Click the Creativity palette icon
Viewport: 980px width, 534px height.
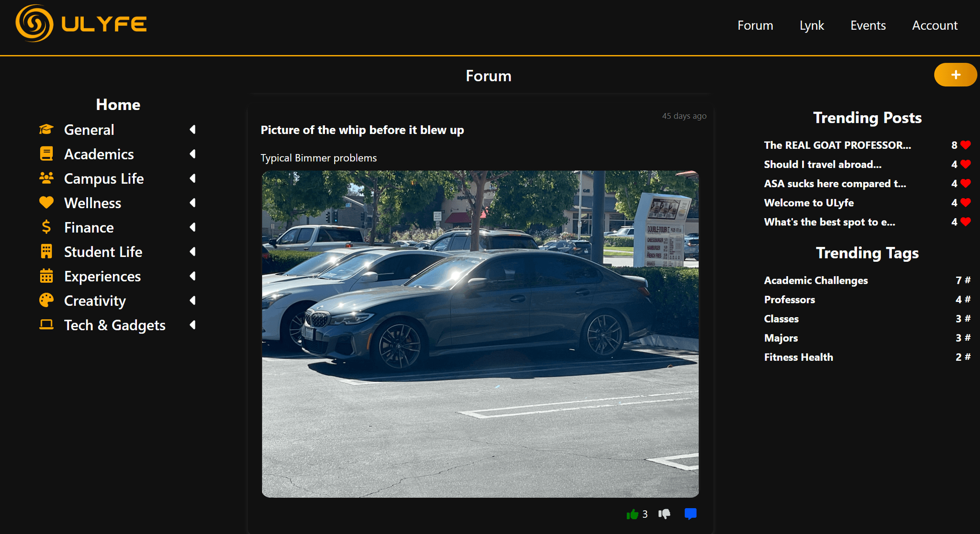pos(46,300)
